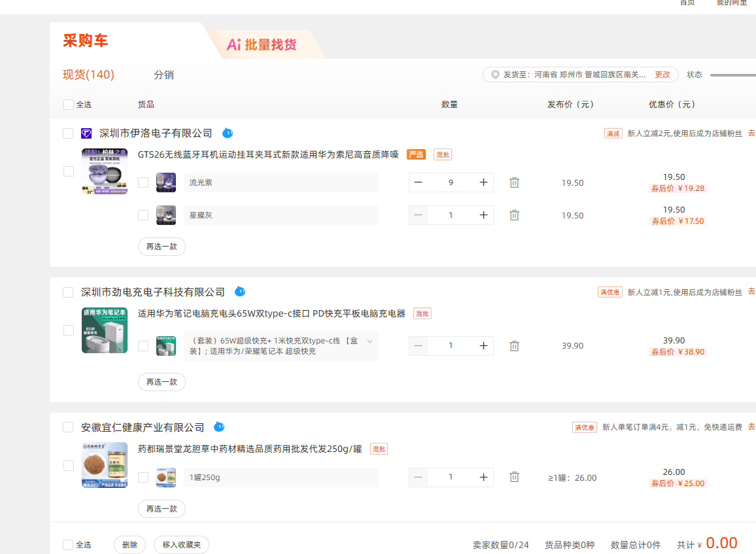Remove the 65W charger set with trash icon

pos(515,346)
